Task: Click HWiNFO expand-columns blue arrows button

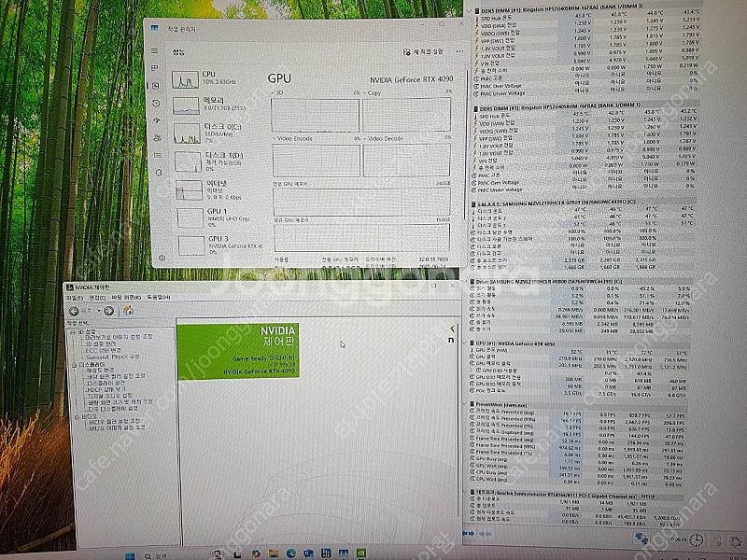Action: click(469, 534)
